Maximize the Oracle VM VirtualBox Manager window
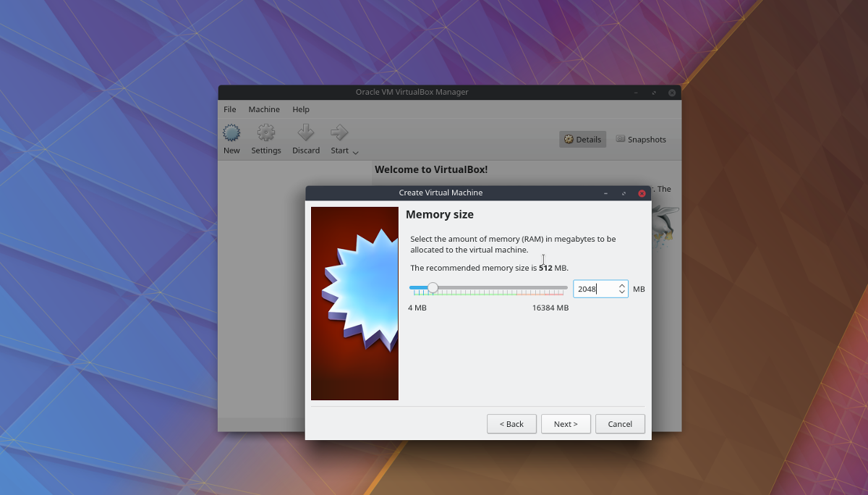 click(654, 93)
